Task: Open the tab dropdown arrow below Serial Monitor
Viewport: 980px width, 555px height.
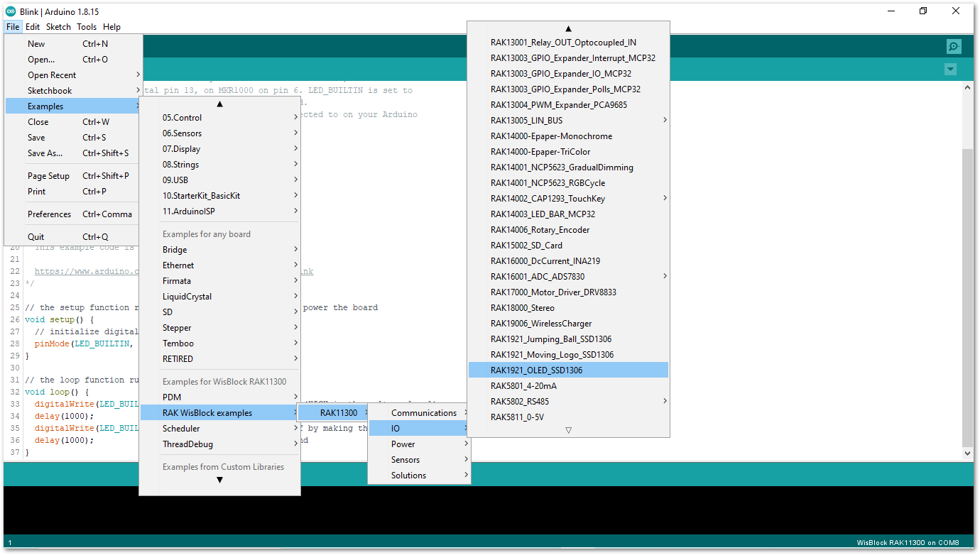Action: tap(950, 70)
